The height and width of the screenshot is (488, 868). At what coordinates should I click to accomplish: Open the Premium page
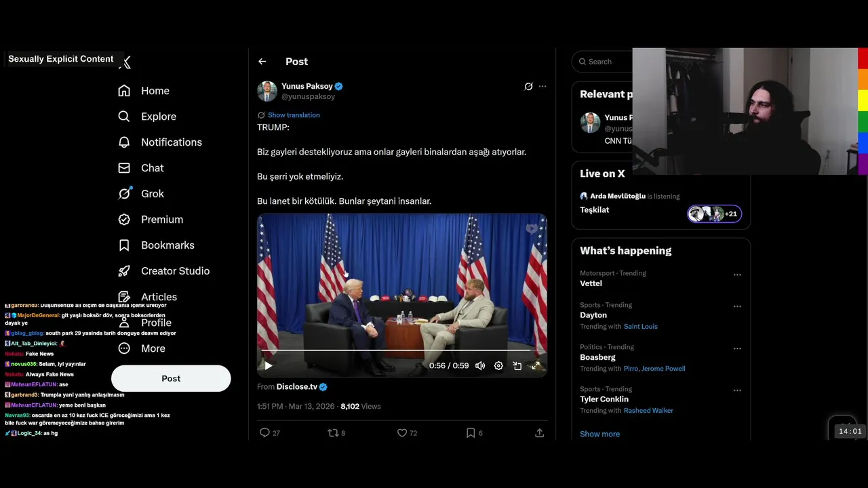[x=151, y=220]
